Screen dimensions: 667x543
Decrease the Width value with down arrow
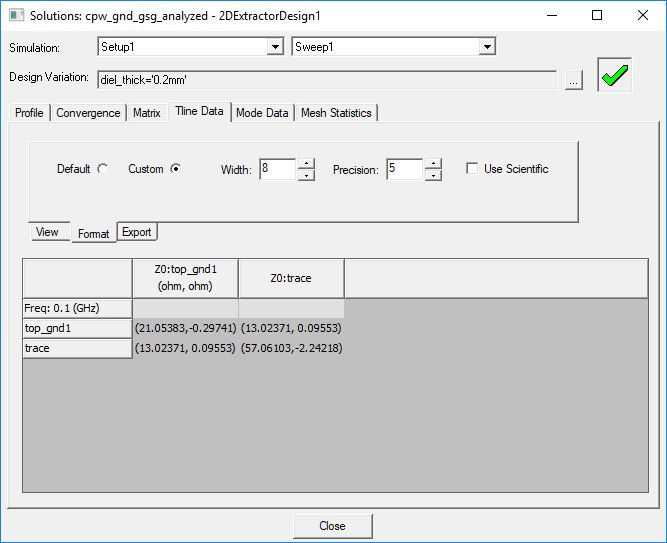pos(306,175)
